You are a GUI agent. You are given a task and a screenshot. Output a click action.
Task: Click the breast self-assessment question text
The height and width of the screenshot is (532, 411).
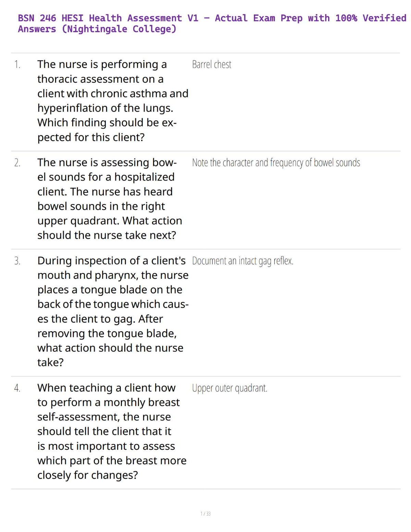click(x=112, y=431)
